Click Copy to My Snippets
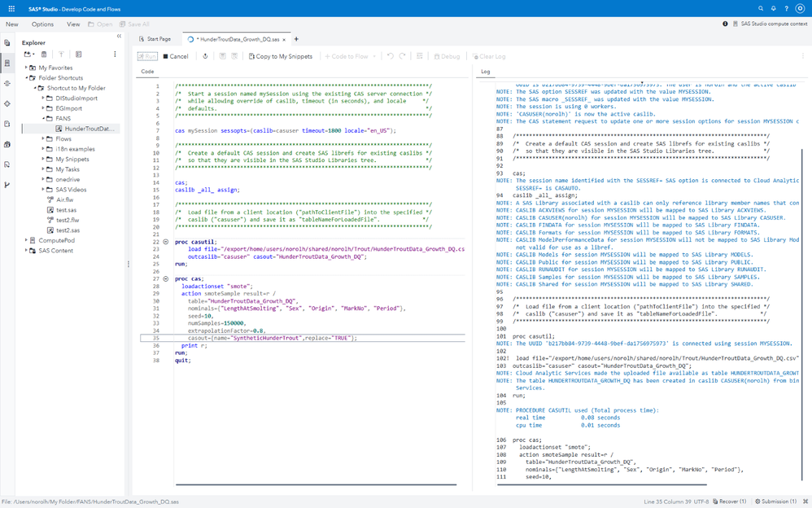Image resolution: width=812 pixels, height=508 pixels. [280, 57]
